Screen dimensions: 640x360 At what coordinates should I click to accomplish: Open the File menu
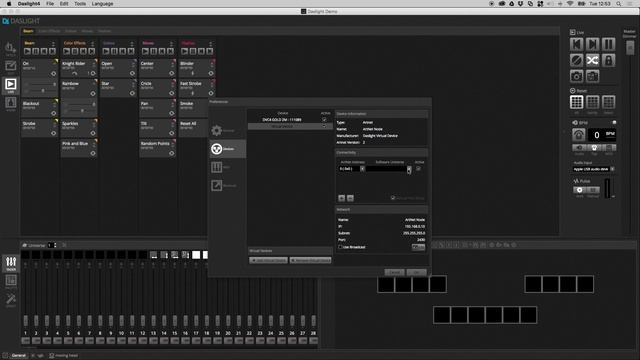tap(50, 4)
